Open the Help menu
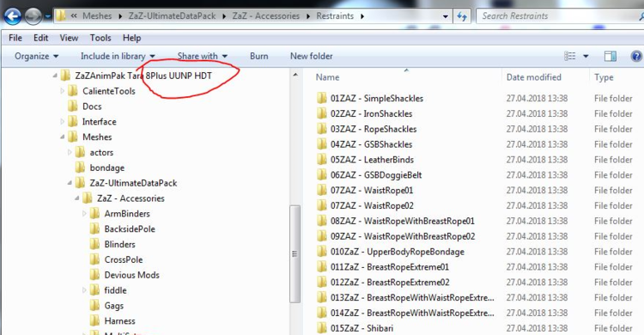 click(x=131, y=38)
